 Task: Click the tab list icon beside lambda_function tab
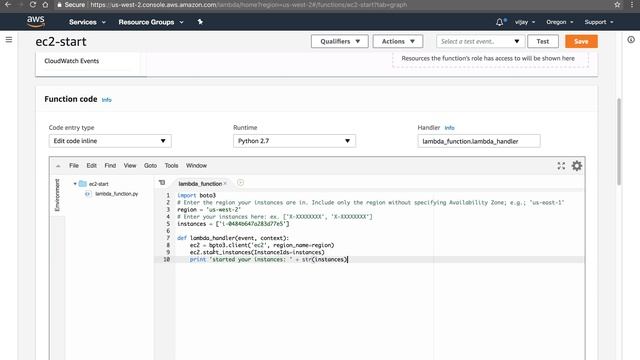pyautogui.click(x=162, y=183)
